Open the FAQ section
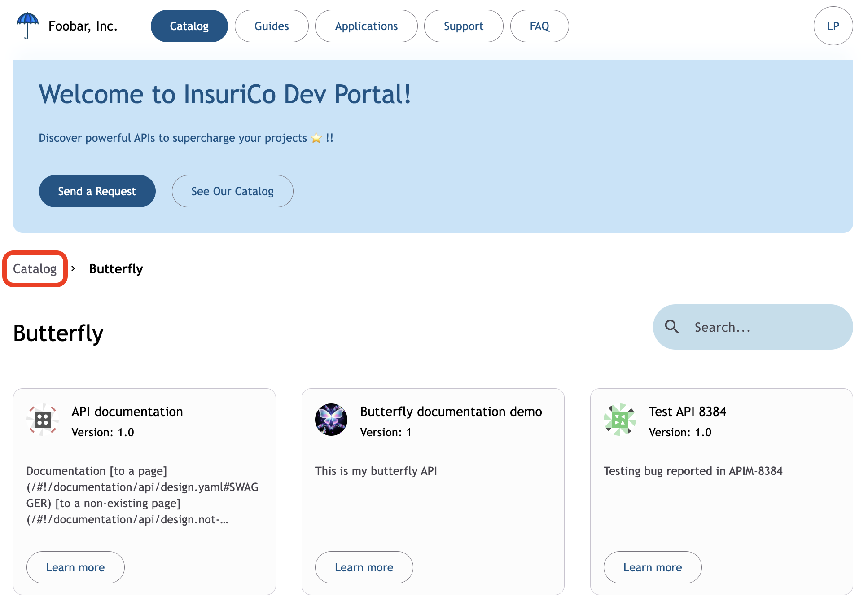Viewport: 868px width, 614px height. click(x=539, y=26)
